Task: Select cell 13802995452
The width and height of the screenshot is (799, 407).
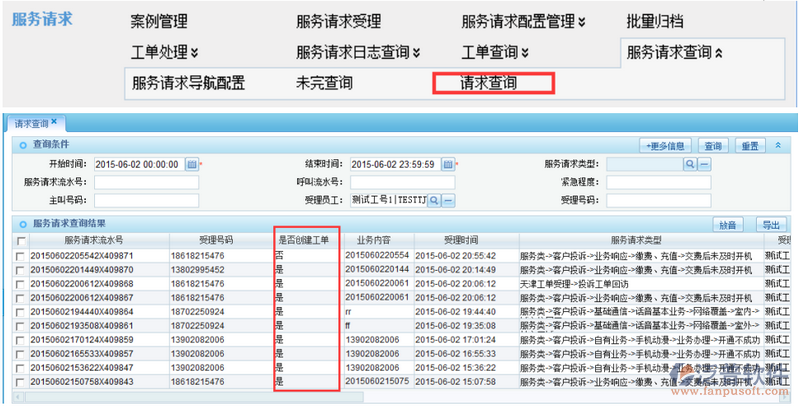Action: [x=198, y=269]
